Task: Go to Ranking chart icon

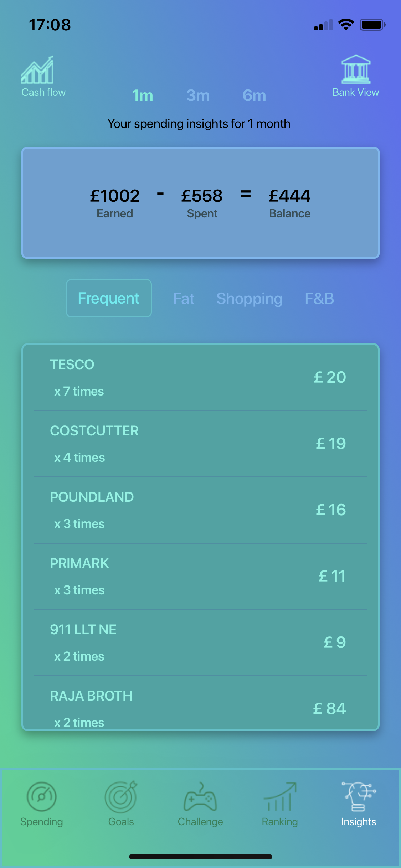Action: pos(280,797)
